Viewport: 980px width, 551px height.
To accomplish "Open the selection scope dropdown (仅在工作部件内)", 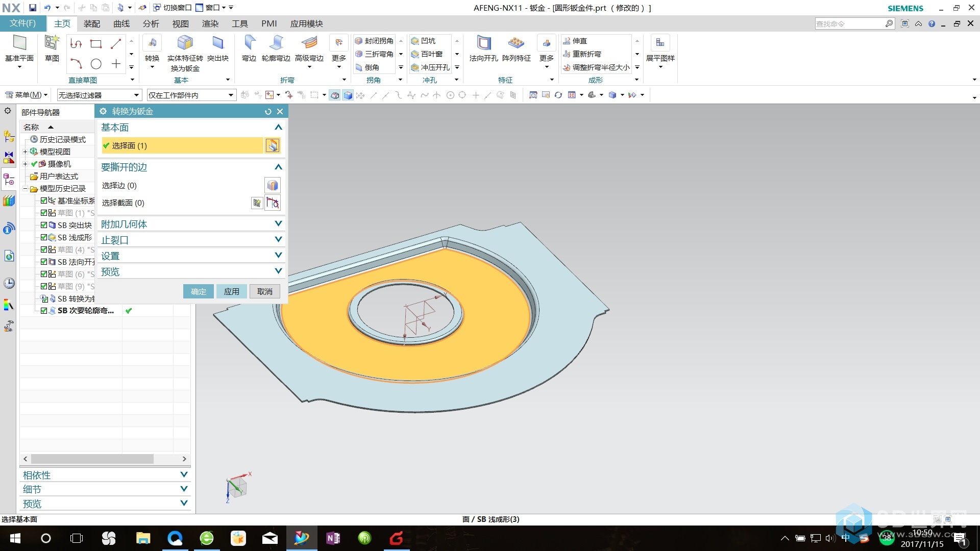I will [191, 95].
